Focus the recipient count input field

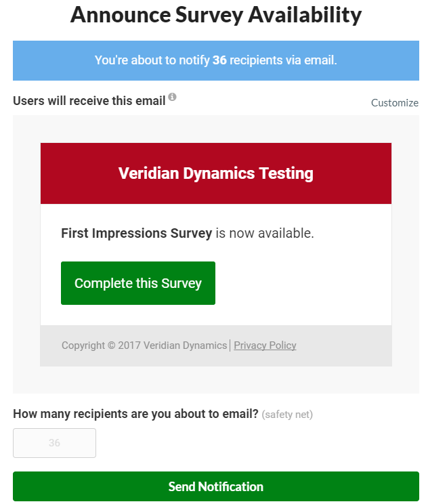(x=54, y=442)
